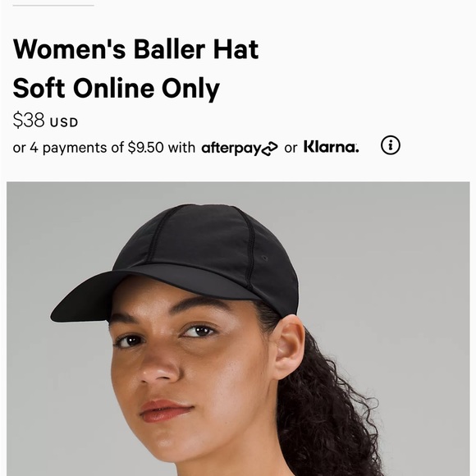
Task: Click the word 'with' before afterpay
Action: 181,148
